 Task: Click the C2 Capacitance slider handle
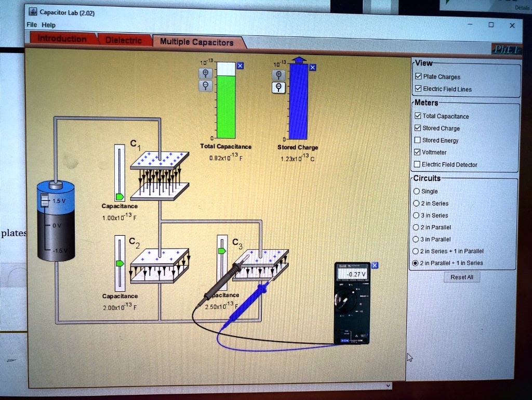point(119,263)
